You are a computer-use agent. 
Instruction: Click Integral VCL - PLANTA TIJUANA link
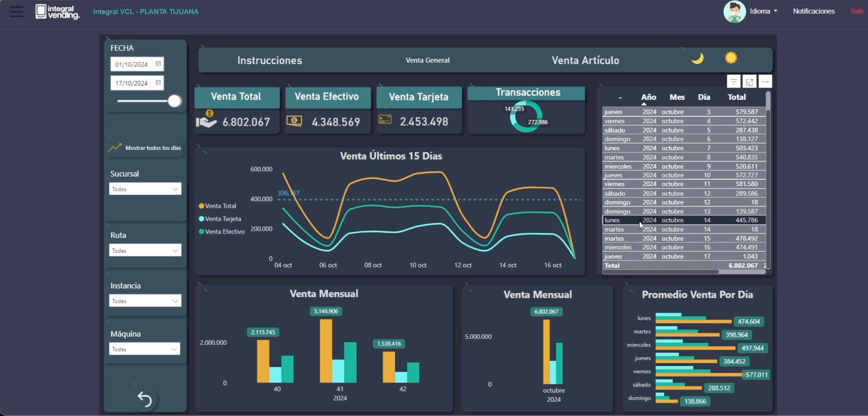point(146,12)
